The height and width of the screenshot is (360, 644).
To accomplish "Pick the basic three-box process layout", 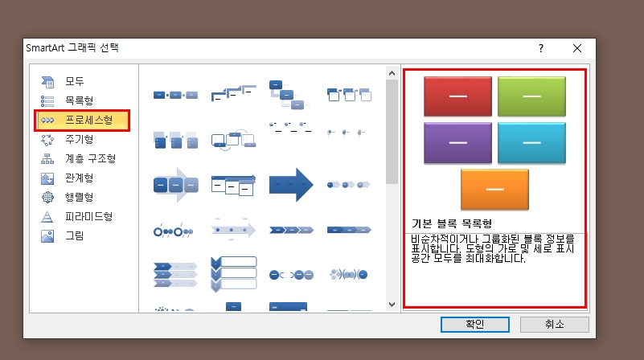I will 175,96.
